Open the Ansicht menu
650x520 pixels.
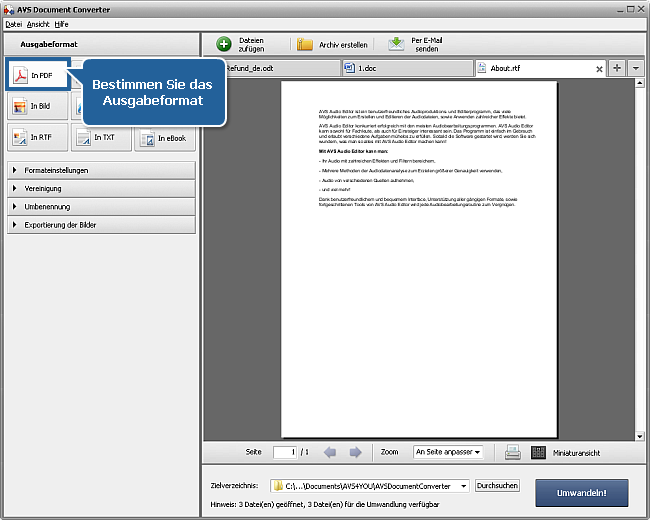(38, 24)
